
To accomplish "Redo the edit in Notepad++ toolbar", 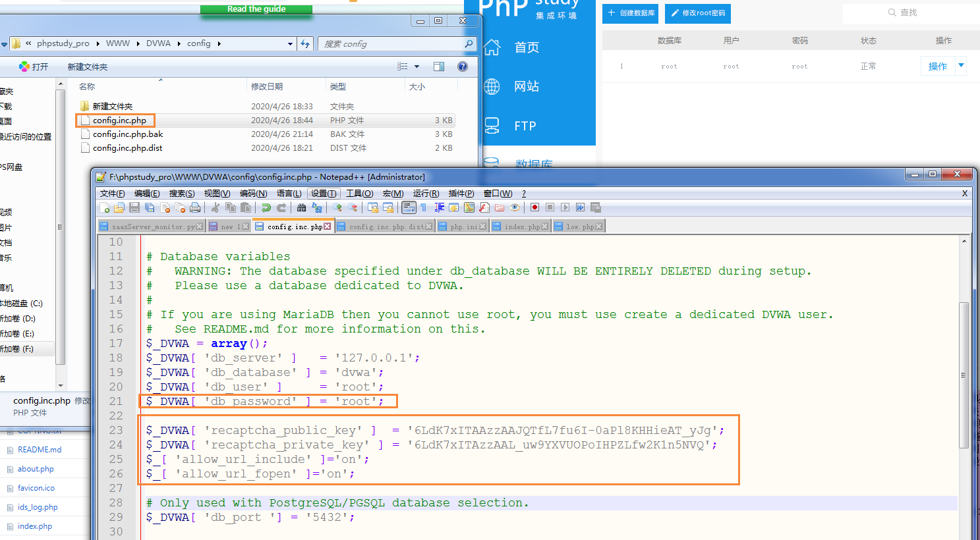I will point(281,207).
